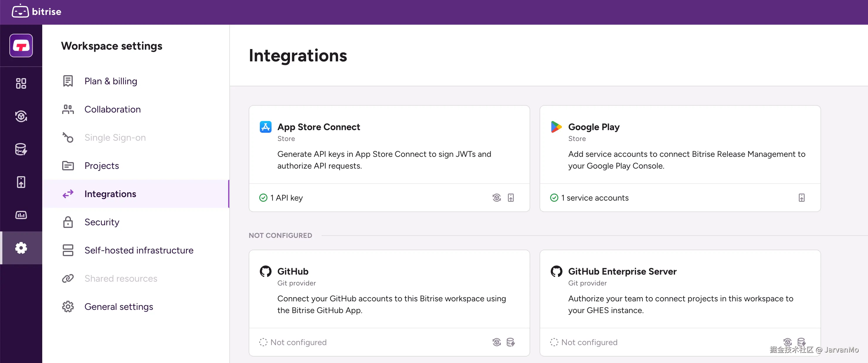868x363 pixels.
Task: Open Security settings page
Action: [x=102, y=222]
